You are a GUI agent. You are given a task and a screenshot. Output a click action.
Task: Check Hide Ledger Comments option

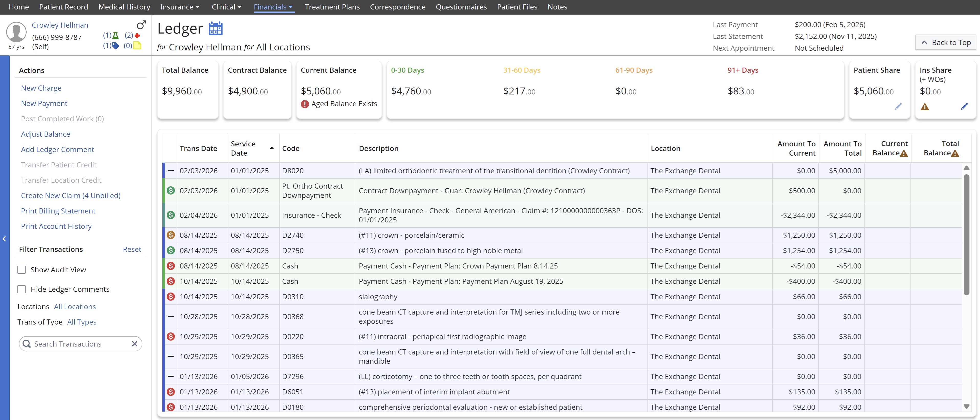click(22, 289)
